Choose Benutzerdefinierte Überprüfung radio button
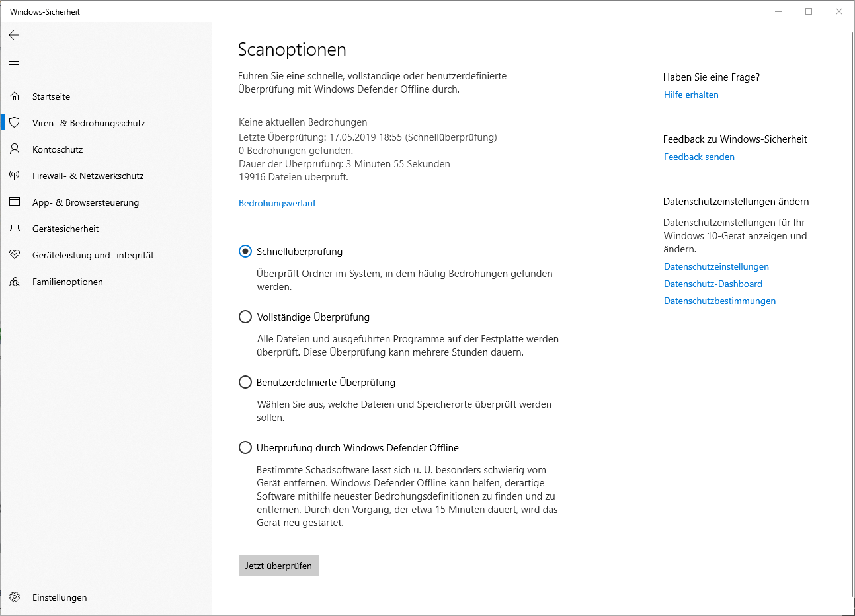Viewport: 855px width, 616px height. tap(245, 382)
